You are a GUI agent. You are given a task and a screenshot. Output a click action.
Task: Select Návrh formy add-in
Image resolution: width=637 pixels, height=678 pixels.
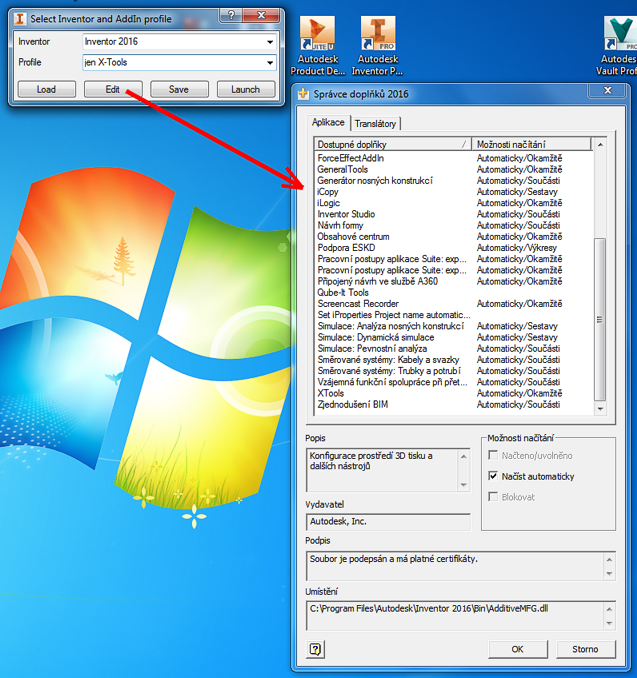point(454,226)
